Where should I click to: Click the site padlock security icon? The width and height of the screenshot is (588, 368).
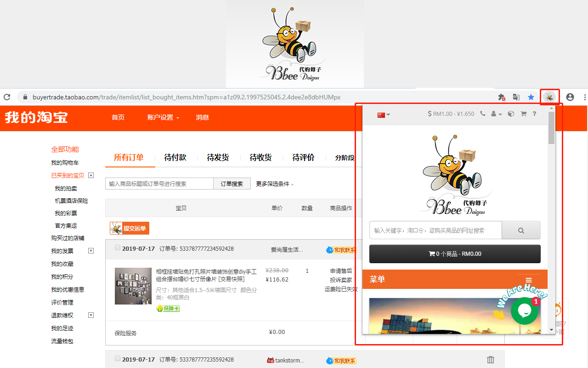pos(25,97)
